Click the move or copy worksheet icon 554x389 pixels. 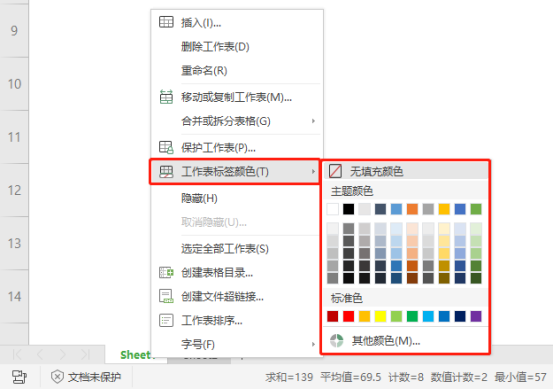[166, 97]
